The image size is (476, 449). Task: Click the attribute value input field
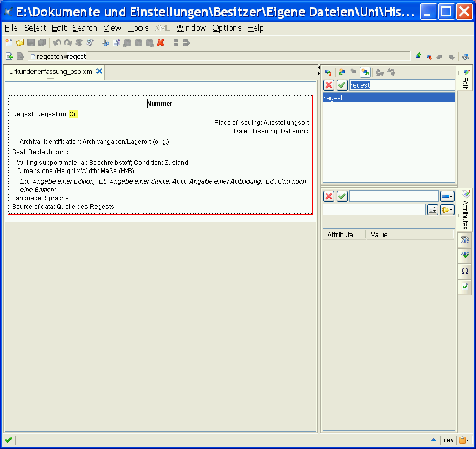click(x=374, y=209)
